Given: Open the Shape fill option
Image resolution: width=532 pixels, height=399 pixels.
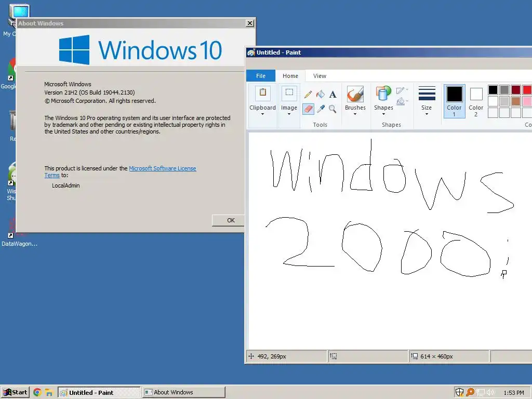Looking at the screenshot, I should (x=403, y=101).
